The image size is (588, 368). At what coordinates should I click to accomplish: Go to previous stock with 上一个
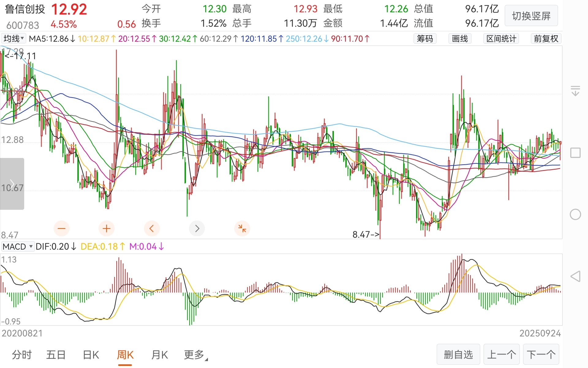click(x=502, y=355)
